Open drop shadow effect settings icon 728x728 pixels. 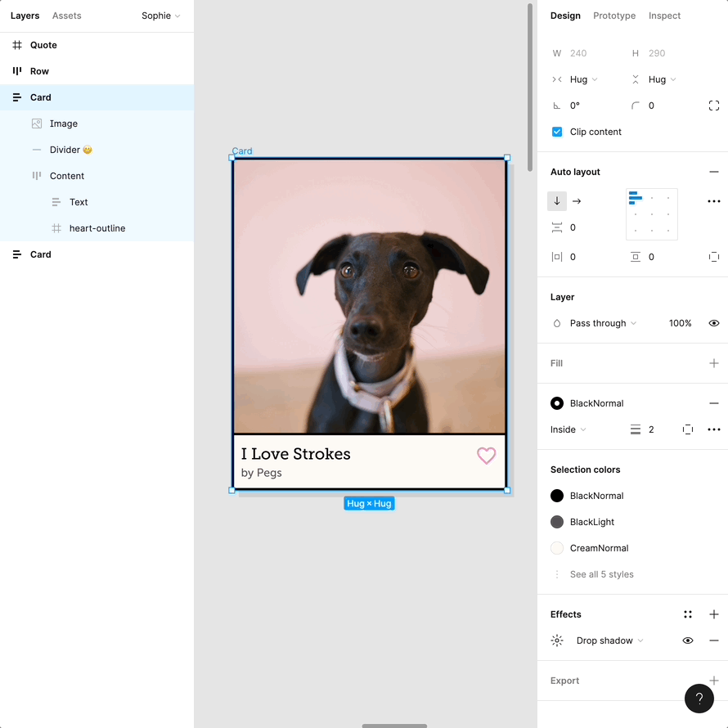[557, 640]
